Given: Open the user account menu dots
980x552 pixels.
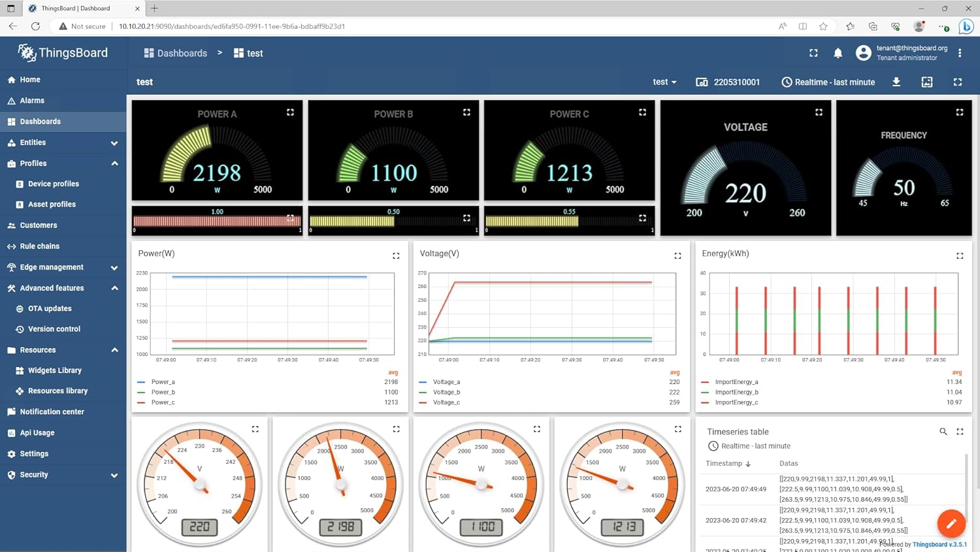Looking at the screenshot, I should (960, 54).
